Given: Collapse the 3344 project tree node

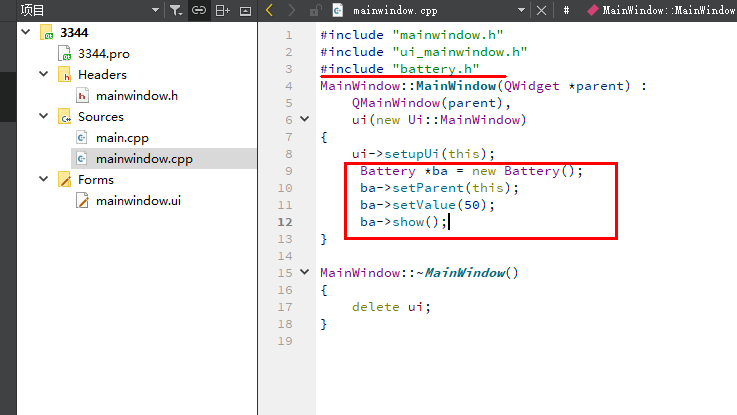Looking at the screenshot, I should click(25, 32).
